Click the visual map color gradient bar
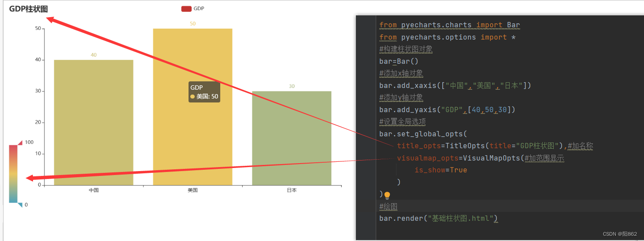The width and height of the screenshot is (644, 241). [x=13, y=174]
